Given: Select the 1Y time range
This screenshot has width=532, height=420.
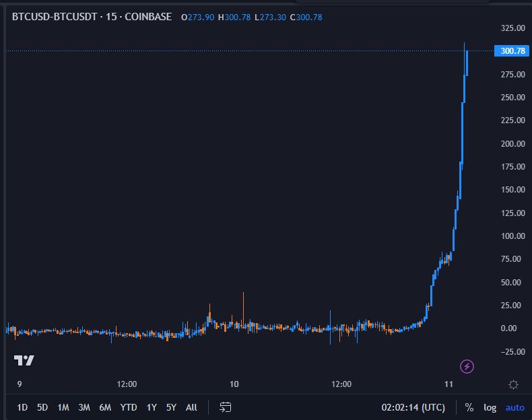Looking at the screenshot, I should [152, 407].
